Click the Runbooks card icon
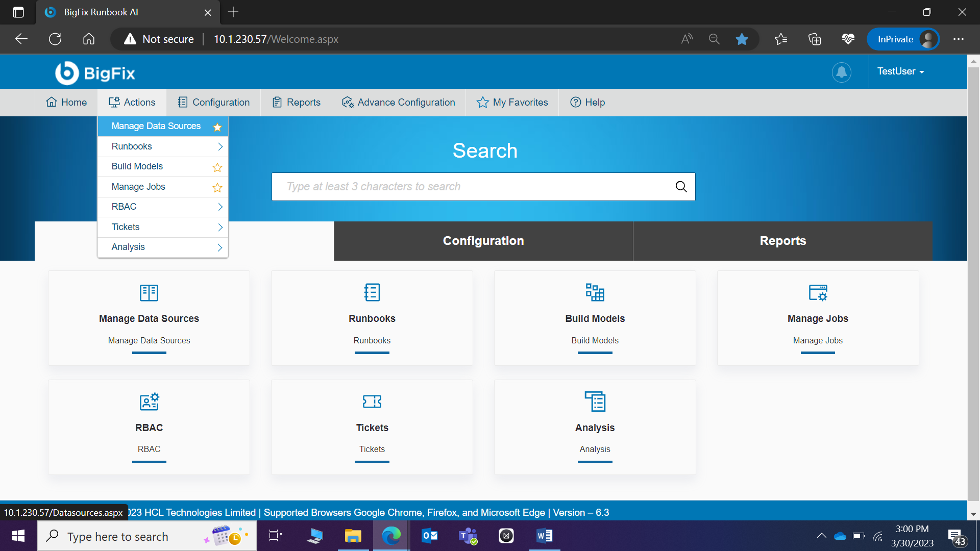This screenshot has width=980, height=551. click(372, 293)
